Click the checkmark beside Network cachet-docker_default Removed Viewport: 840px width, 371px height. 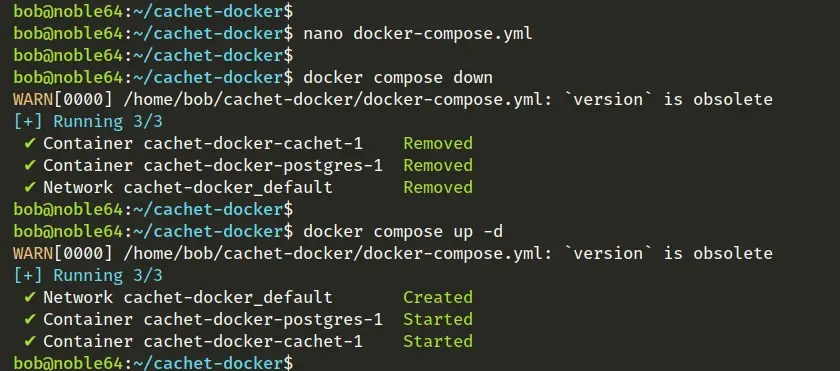click(x=30, y=187)
